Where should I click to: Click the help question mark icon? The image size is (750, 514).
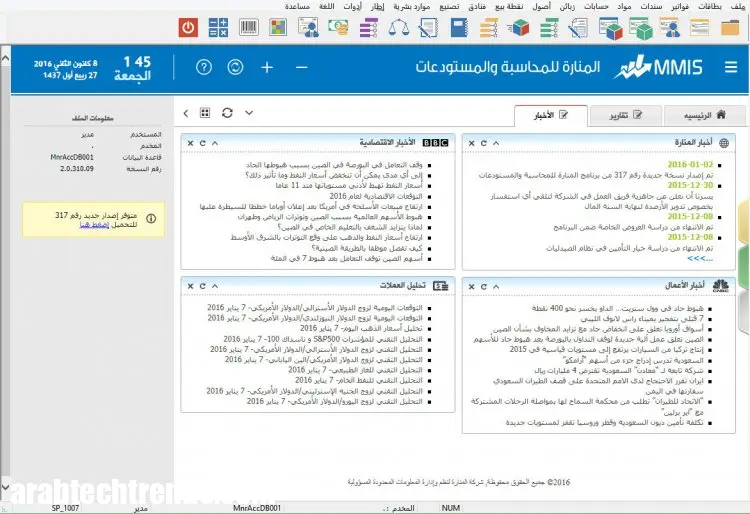point(204,67)
